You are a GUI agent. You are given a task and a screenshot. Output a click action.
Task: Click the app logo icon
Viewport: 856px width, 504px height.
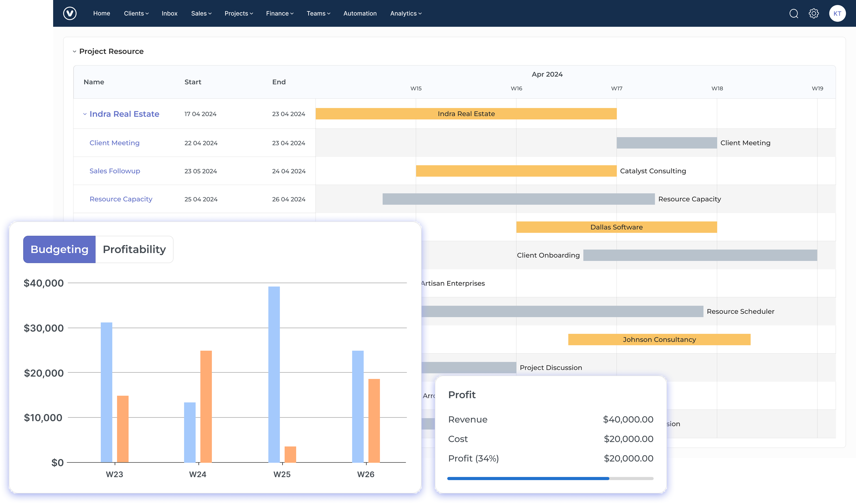70,13
